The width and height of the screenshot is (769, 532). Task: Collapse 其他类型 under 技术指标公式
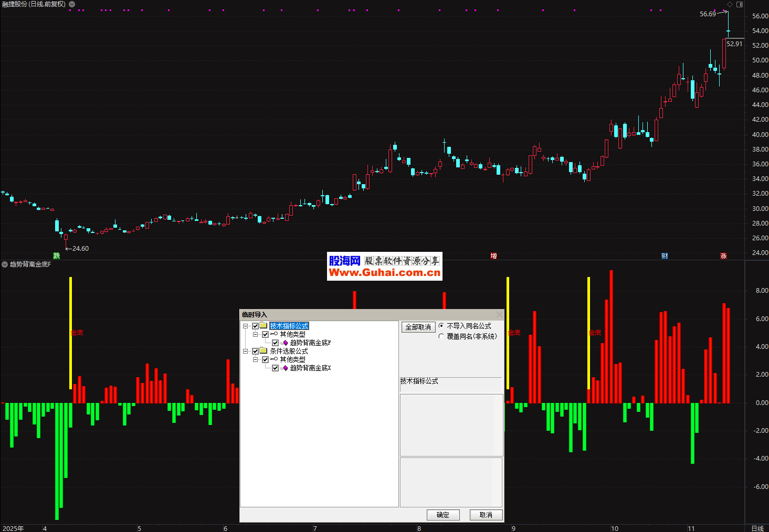(255, 334)
